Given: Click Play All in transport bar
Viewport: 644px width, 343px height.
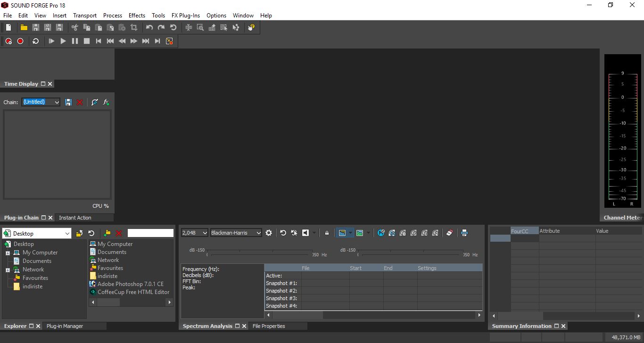Looking at the screenshot, I should point(51,41).
